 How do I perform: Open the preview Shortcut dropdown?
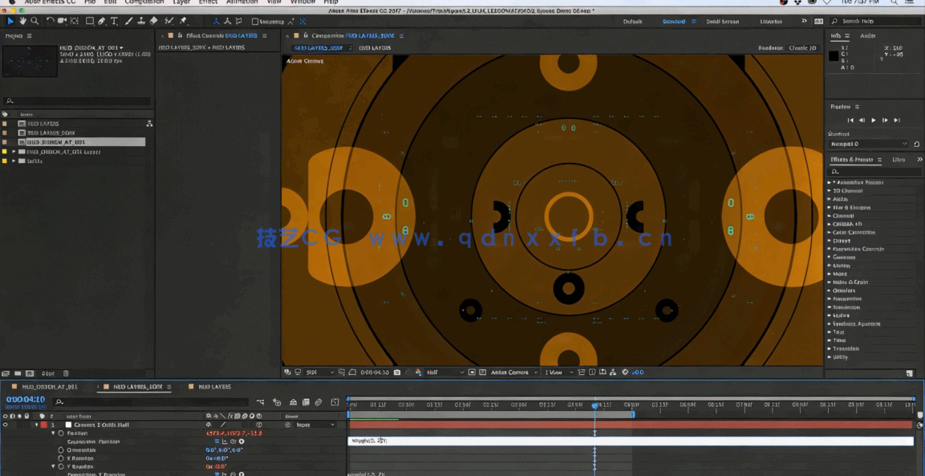(869, 144)
